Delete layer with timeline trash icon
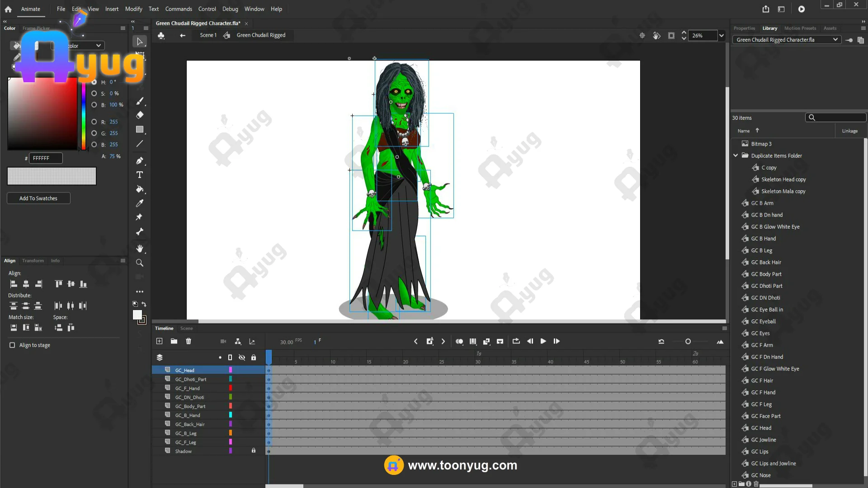 coord(189,341)
